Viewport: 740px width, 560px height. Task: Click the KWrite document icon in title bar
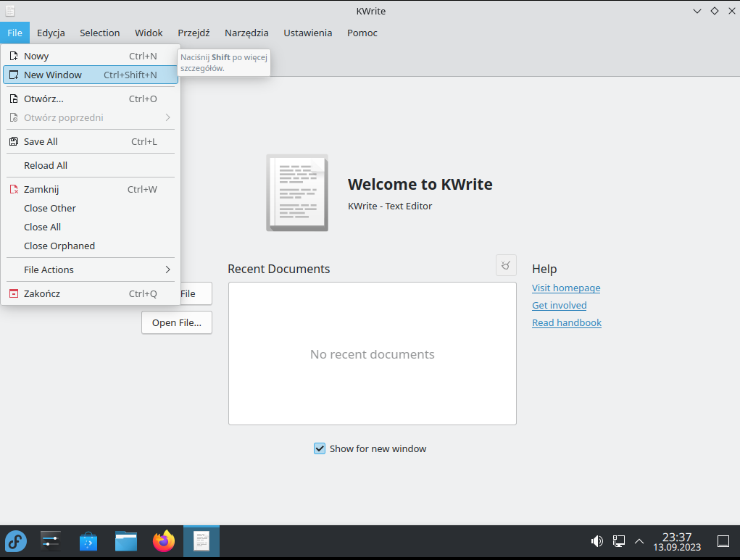pyautogui.click(x=10, y=11)
